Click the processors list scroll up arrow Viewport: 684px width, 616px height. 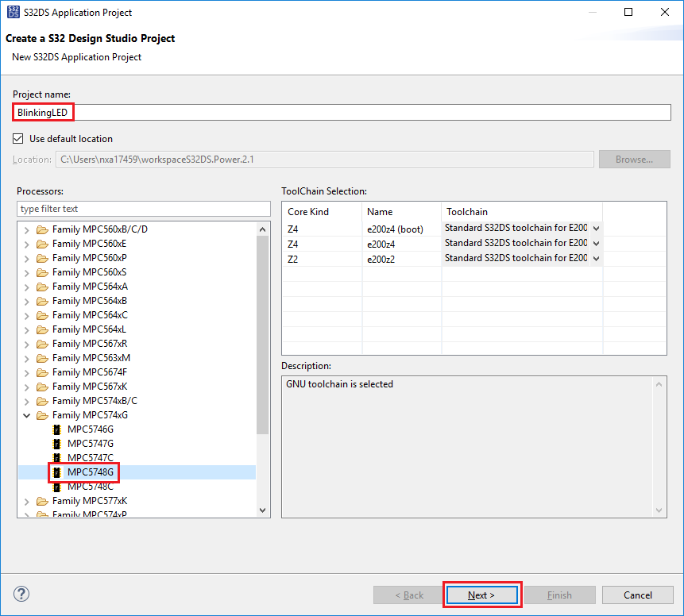(x=262, y=229)
